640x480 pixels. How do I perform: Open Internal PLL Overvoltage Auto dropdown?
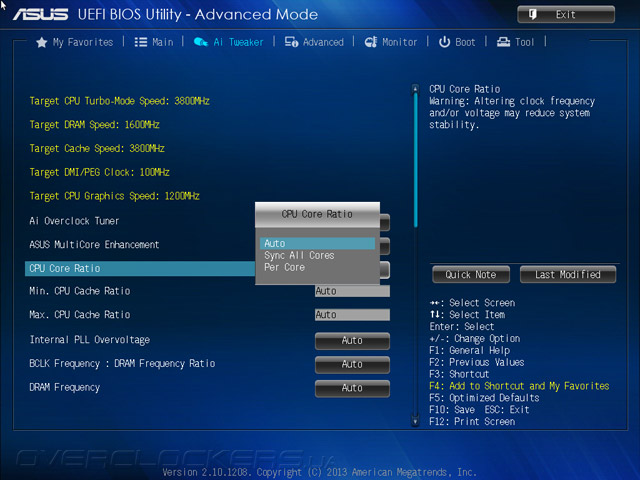352,341
